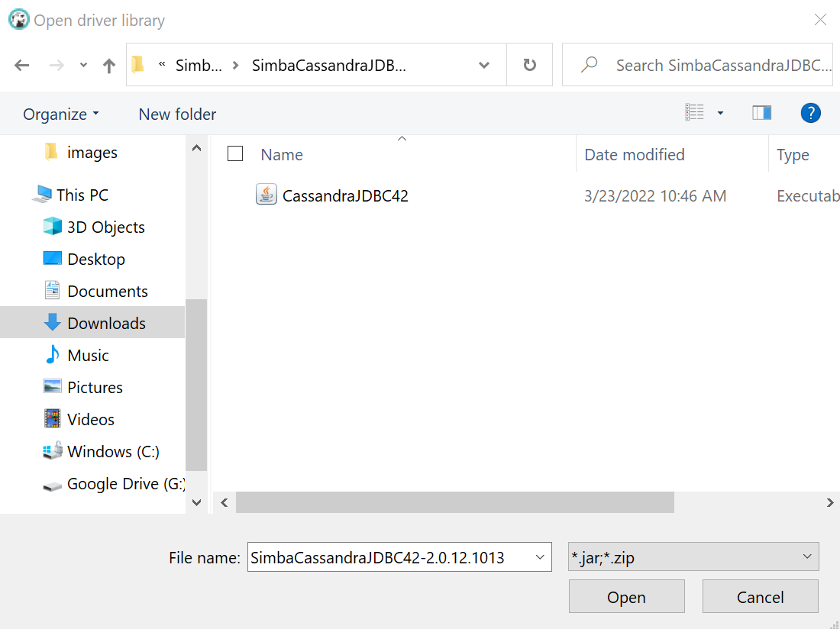Image resolution: width=840 pixels, height=629 pixels.
Task: Create a New folder
Action: [177, 114]
